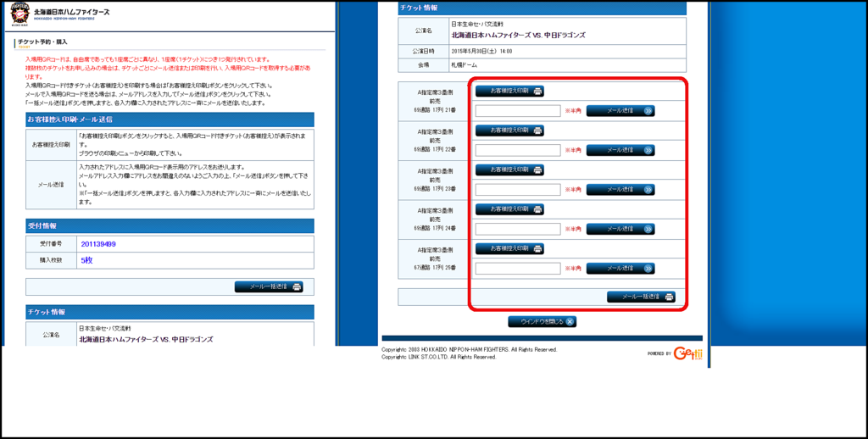Focus the email address field for seat 24番
The image size is (868, 439).
pos(518,229)
